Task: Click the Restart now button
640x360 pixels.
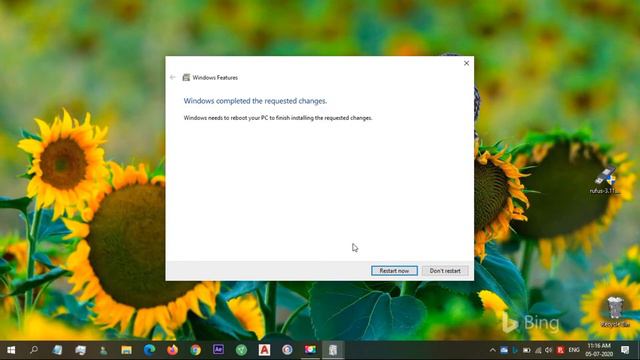Action: pyautogui.click(x=394, y=271)
